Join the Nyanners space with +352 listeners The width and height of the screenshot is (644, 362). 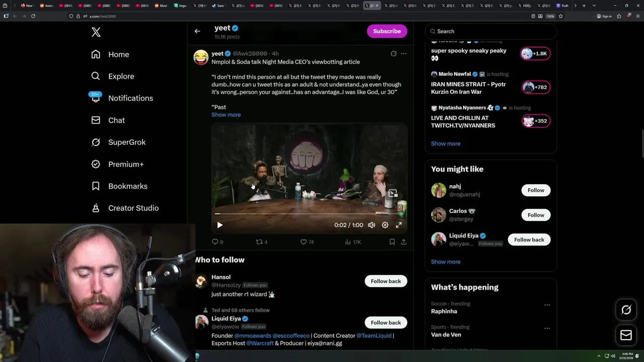536,121
